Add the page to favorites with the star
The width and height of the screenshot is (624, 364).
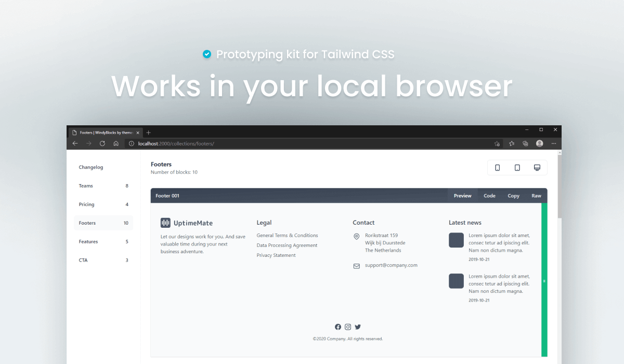point(498,143)
